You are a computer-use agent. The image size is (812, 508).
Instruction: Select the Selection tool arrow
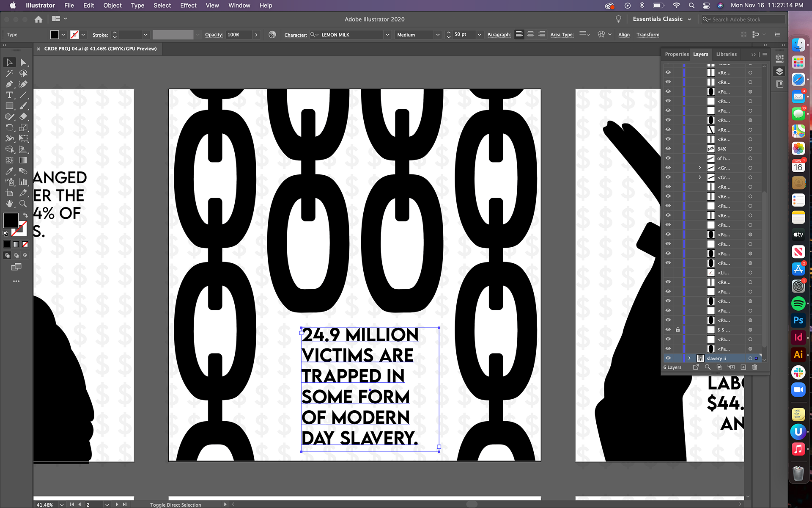coord(9,62)
